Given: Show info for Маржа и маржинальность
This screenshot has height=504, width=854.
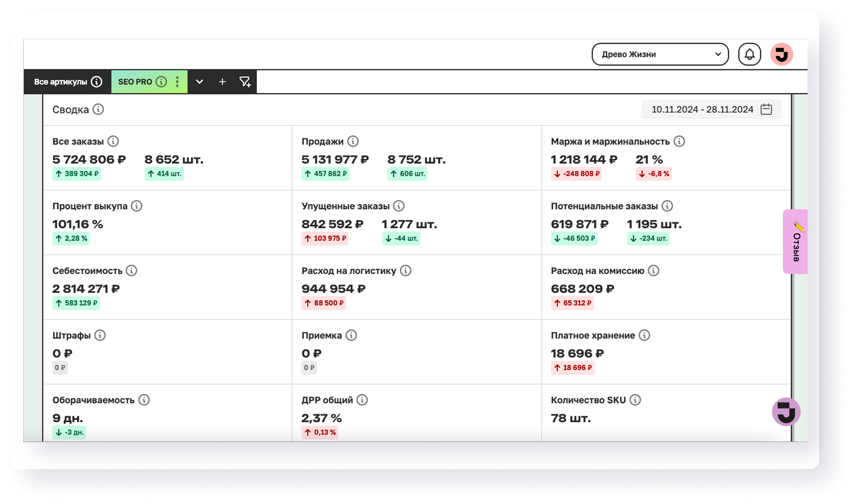Looking at the screenshot, I should (679, 141).
